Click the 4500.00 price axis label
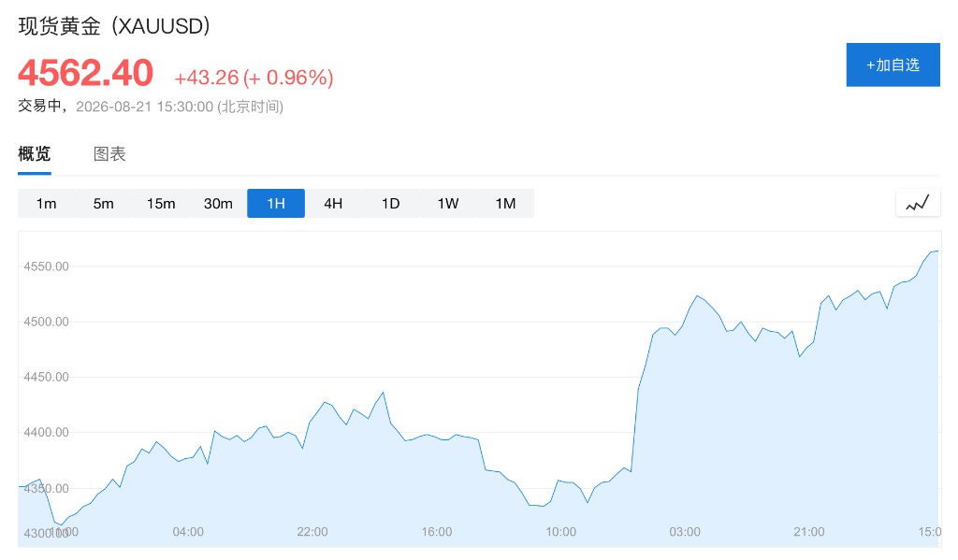 click(47, 322)
